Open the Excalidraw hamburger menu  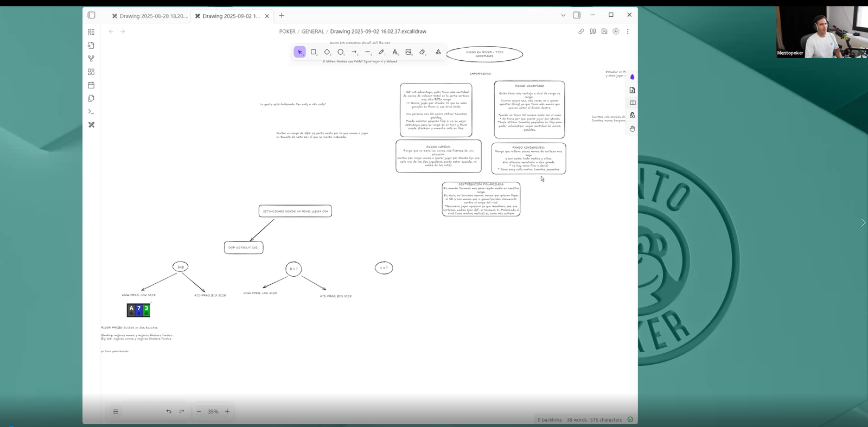click(116, 411)
